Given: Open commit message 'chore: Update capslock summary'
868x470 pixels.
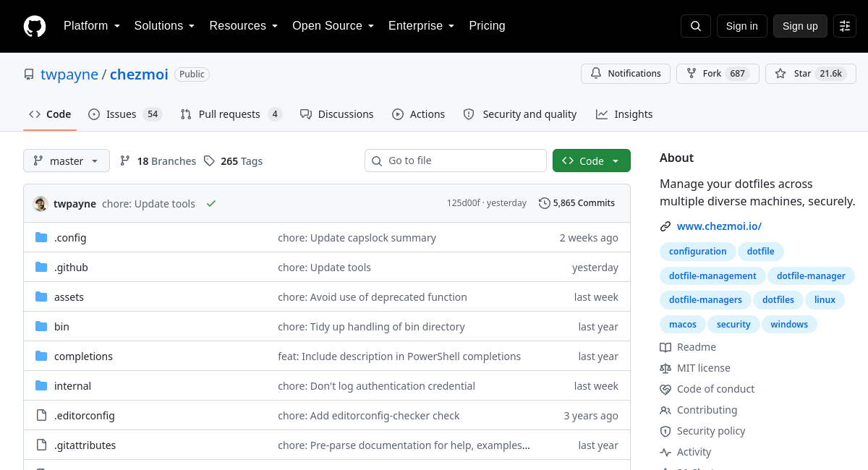Looking at the screenshot, I should pyautogui.click(x=357, y=238).
